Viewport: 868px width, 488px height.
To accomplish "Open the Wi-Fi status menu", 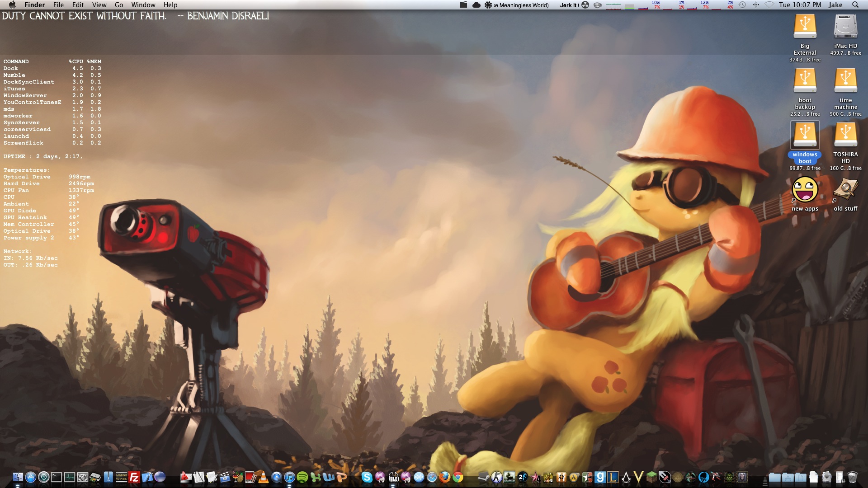I will pyautogui.click(x=769, y=5).
